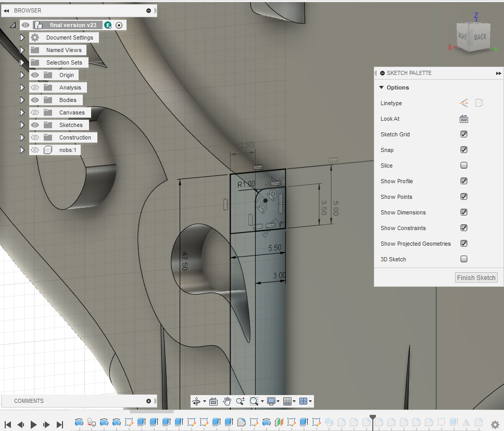Activate final version v23 radio button
504x431 pixels.
click(119, 25)
